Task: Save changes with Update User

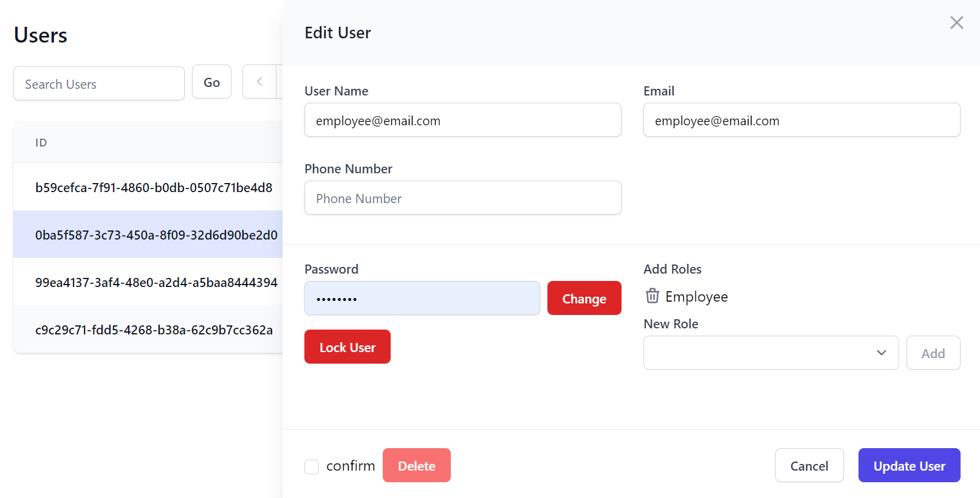Action: click(x=909, y=465)
